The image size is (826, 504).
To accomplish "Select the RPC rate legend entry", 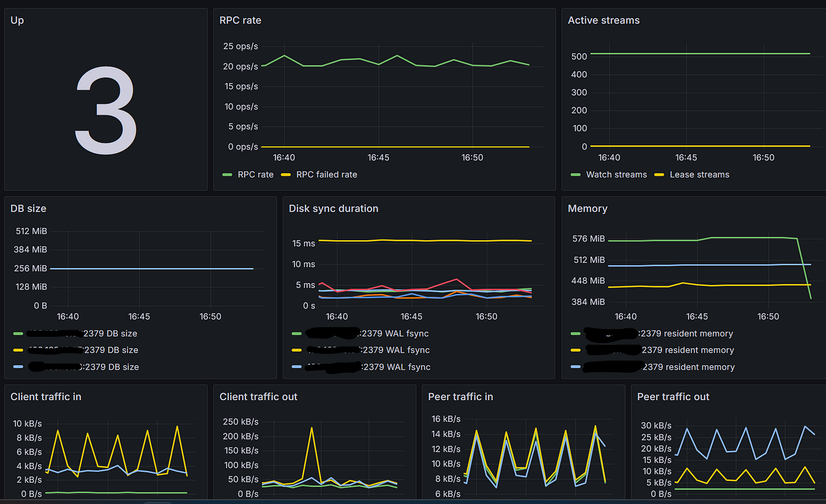I will click(256, 174).
